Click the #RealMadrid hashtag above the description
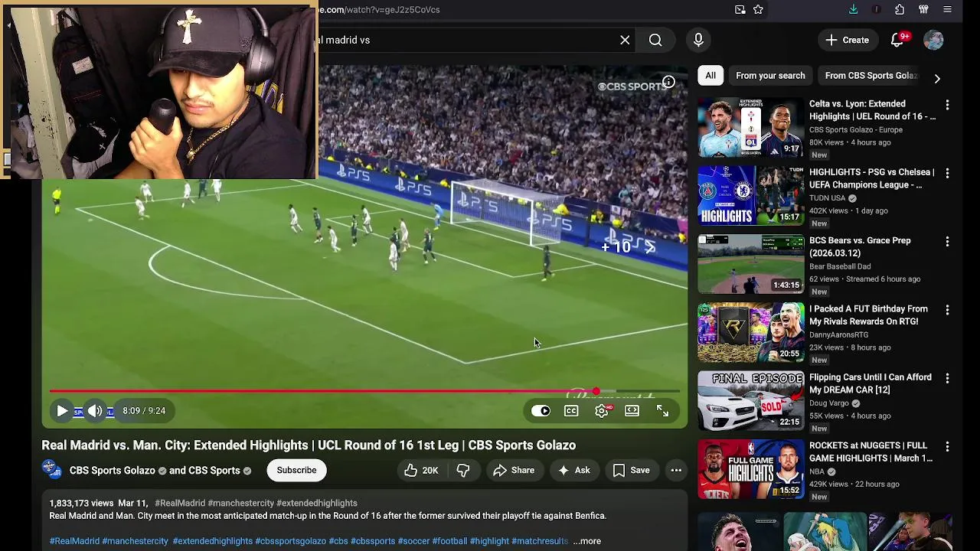The width and height of the screenshot is (980, 551). (x=179, y=503)
